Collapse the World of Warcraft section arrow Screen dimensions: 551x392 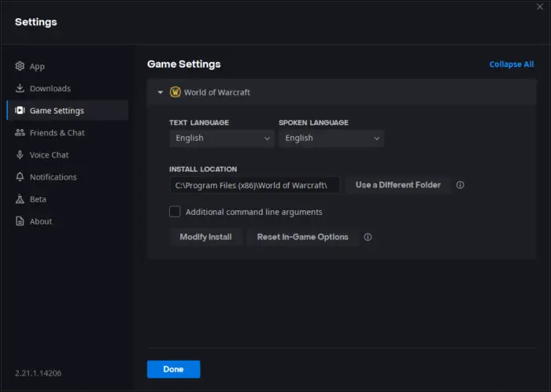pos(161,92)
